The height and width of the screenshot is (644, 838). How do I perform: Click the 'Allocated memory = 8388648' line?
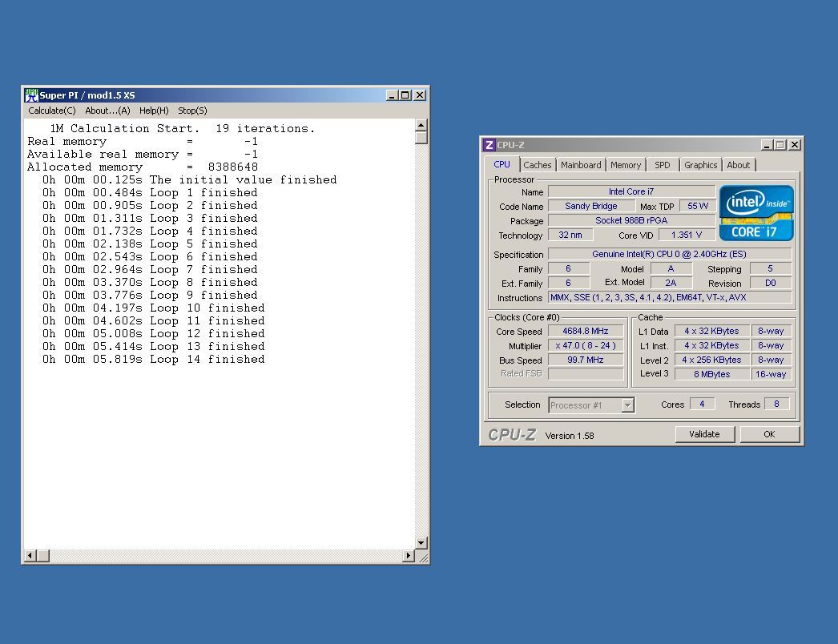pyautogui.click(x=143, y=167)
